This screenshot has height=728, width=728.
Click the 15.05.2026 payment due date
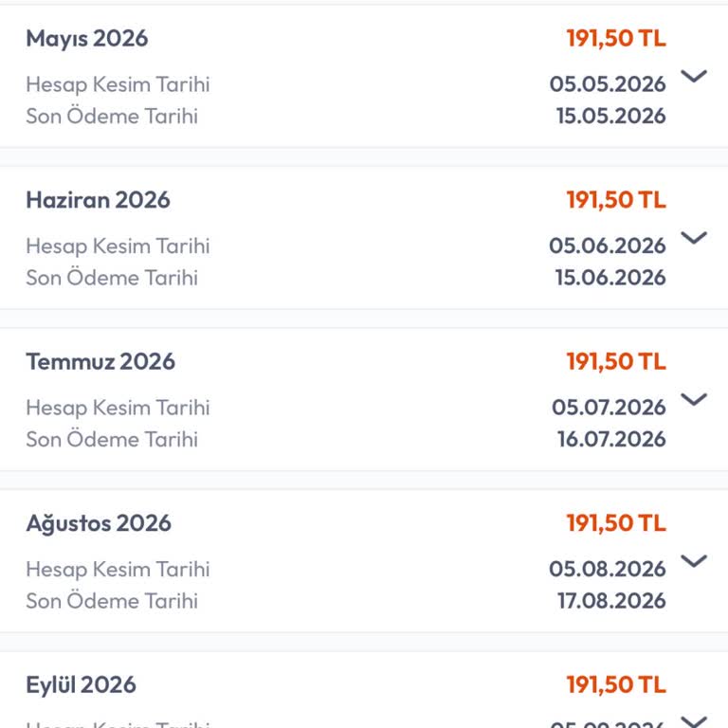(x=610, y=117)
